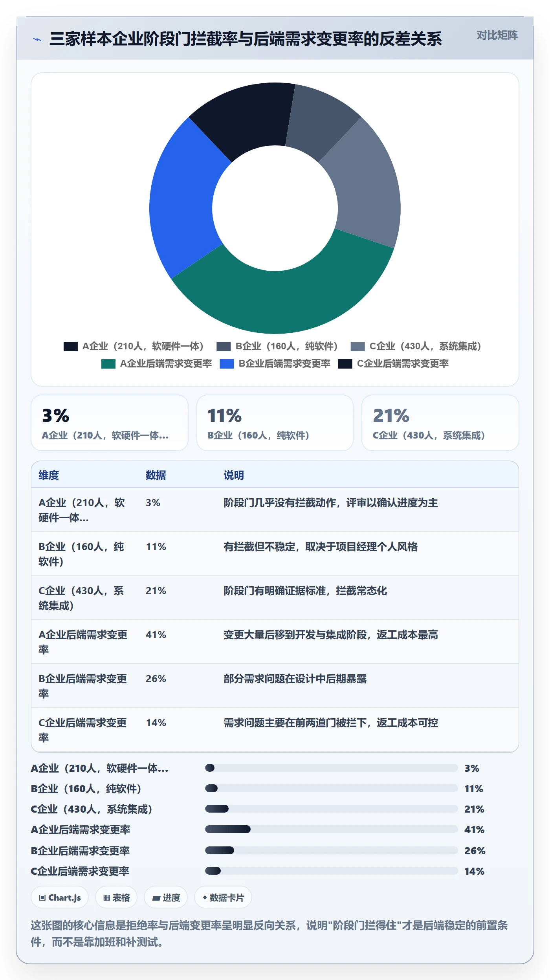Toggle legend swatch for A企业（210人，软硬件一体）
Viewport: 550px width, 980px height.
[71, 347]
